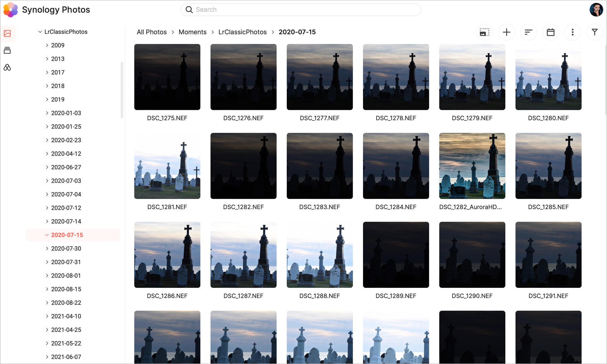Expand the 2020-08-01 date group

[x=47, y=275]
